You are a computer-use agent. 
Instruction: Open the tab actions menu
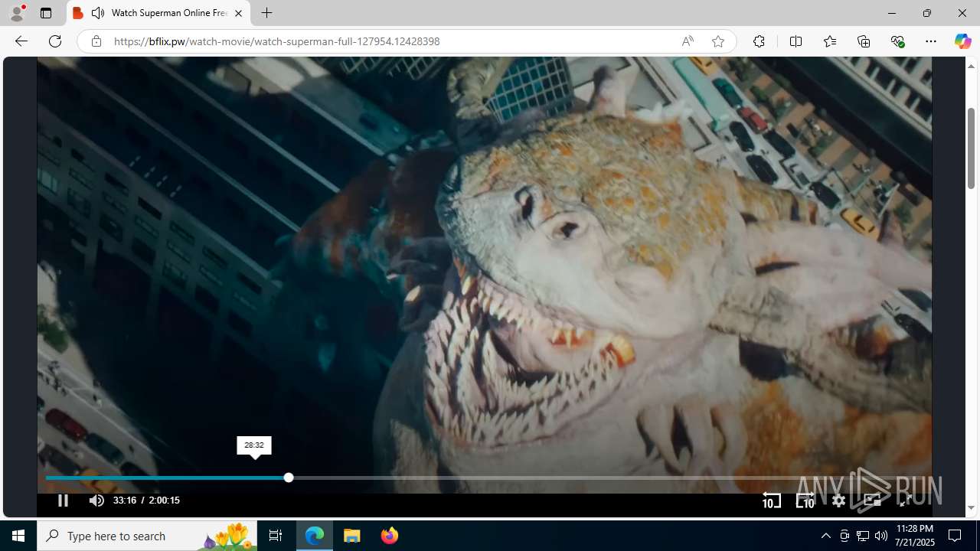coord(46,13)
